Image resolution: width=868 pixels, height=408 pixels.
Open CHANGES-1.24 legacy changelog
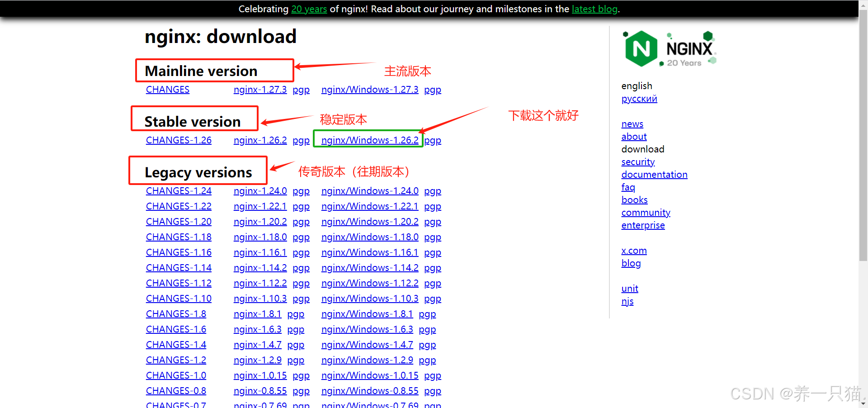(179, 191)
